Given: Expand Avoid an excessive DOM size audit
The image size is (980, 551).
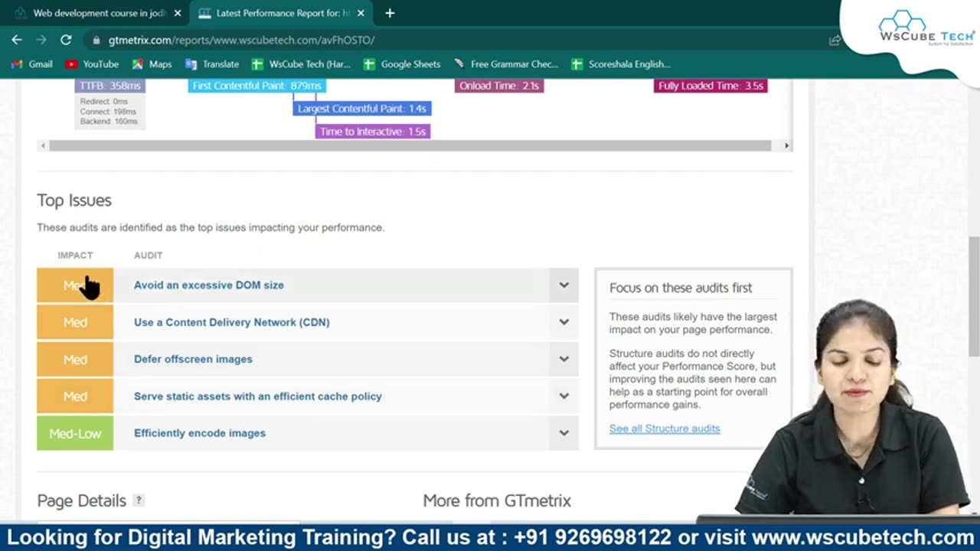Looking at the screenshot, I should [563, 285].
